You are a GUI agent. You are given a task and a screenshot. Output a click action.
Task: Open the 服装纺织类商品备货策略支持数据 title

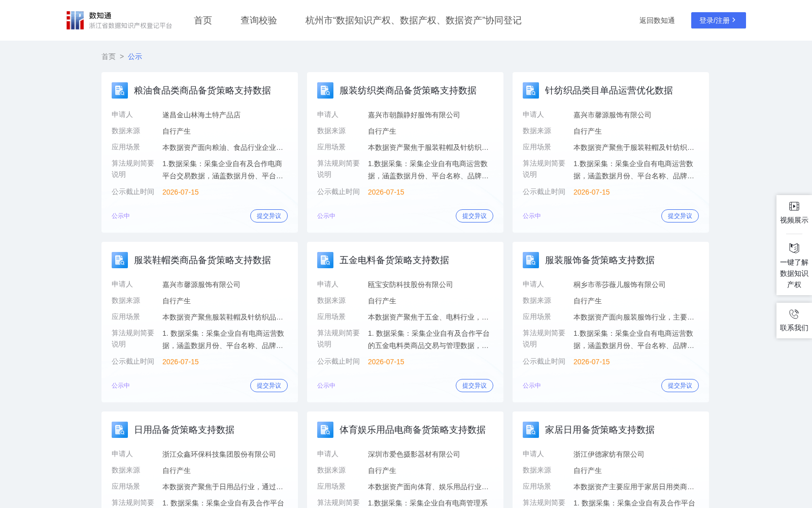point(408,90)
